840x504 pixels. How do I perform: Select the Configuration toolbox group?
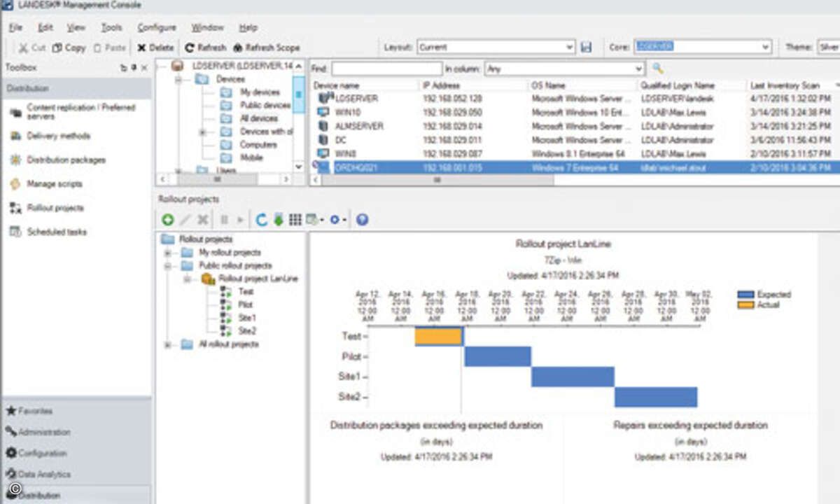[76, 453]
